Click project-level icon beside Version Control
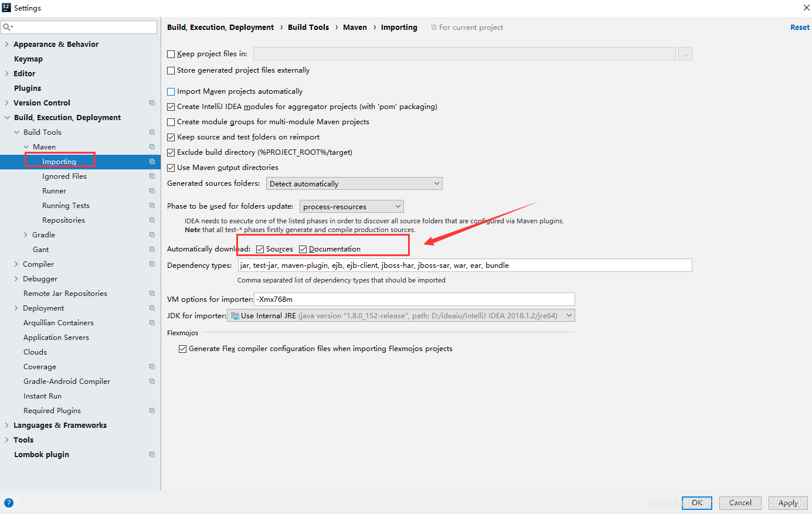Screen dimensions: 812x514 [152, 103]
